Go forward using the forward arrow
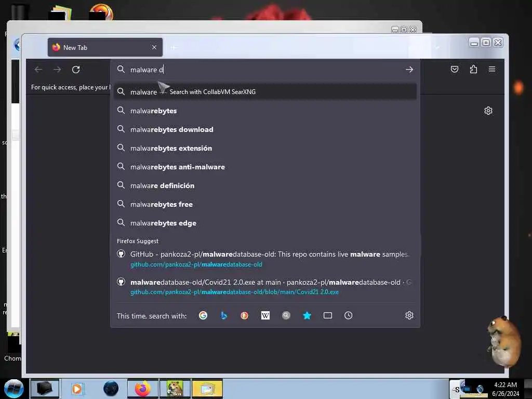Viewport: 532px width, 399px height. [x=57, y=70]
